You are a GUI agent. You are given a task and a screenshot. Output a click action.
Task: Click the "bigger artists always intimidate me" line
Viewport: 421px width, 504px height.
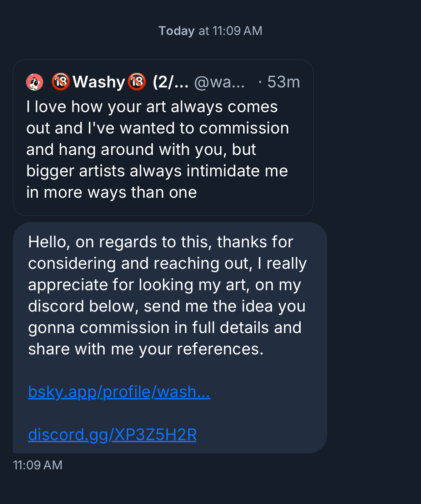tap(157, 171)
